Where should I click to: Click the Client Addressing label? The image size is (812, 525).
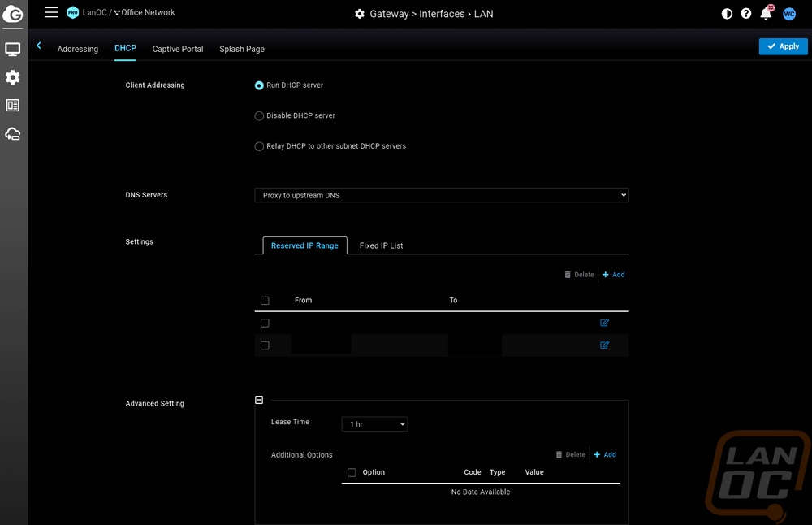(155, 85)
